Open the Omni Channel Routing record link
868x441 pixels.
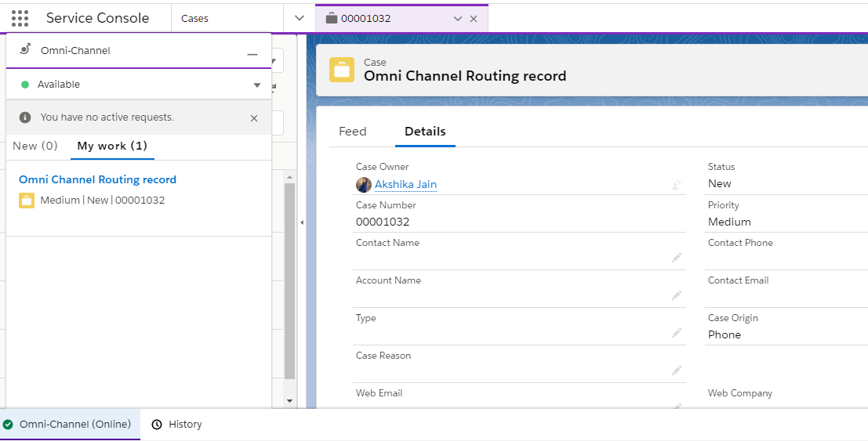(97, 179)
